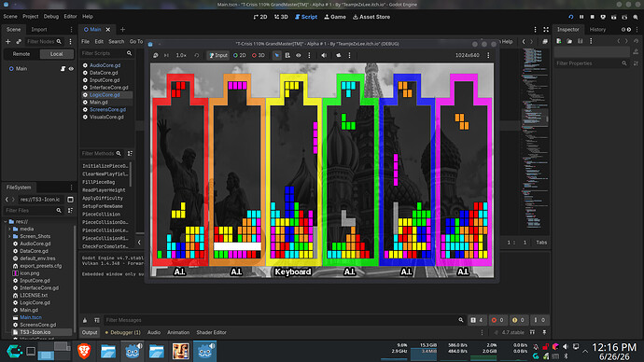
Task: Focus the Filter Scripts field
Action: point(106,53)
